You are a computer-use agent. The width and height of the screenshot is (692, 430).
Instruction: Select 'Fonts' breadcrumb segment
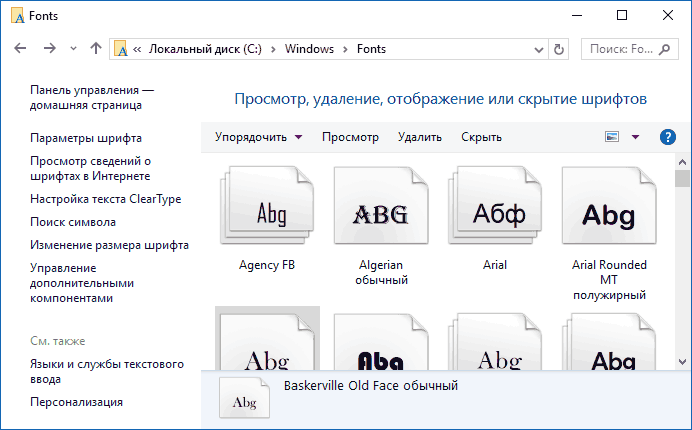pyautogui.click(x=371, y=49)
